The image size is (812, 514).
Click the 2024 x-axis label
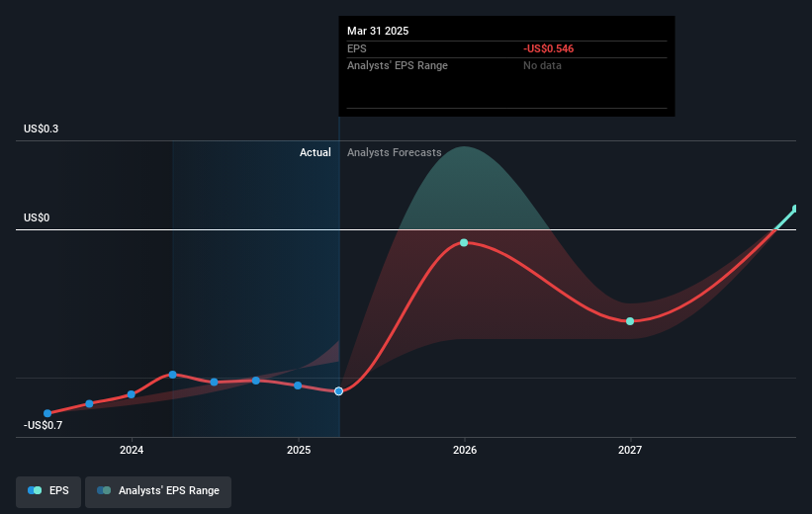[132, 450]
